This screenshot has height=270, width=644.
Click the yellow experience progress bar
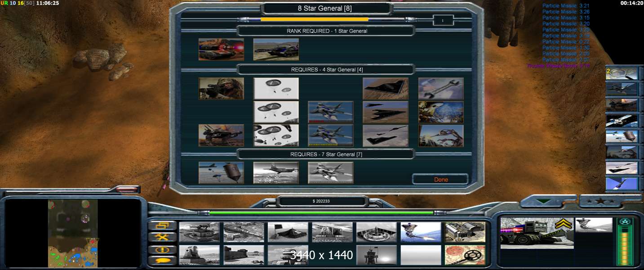(x=315, y=19)
